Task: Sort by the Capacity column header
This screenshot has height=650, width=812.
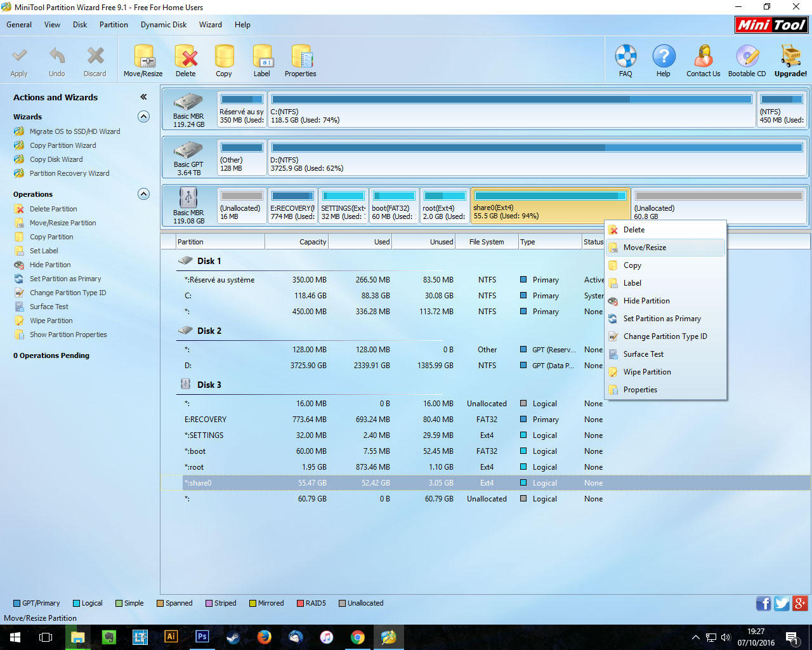Action: coord(296,242)
